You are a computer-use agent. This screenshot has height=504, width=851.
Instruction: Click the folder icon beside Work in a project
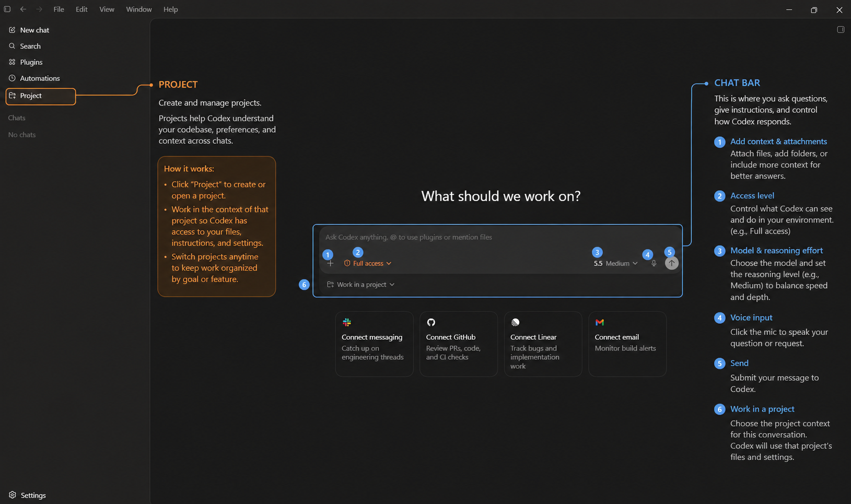330,285
